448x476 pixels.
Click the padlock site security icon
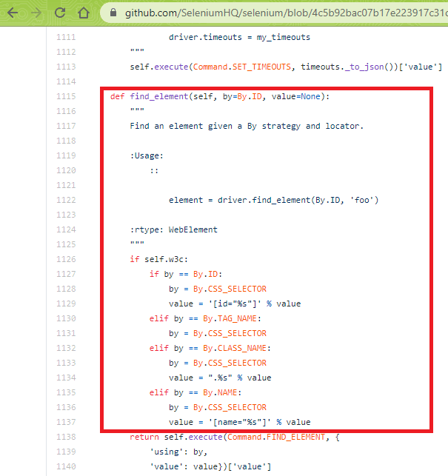click(x=113, y=13)
